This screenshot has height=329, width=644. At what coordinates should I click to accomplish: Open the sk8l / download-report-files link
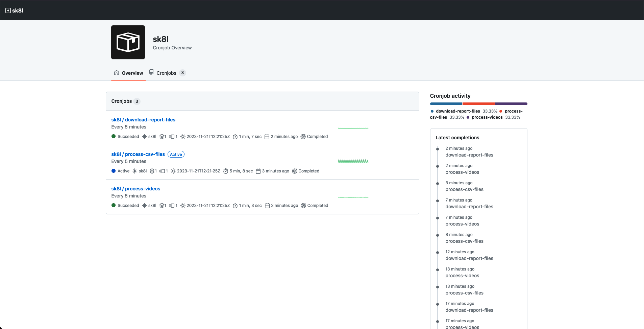point(143,120)
